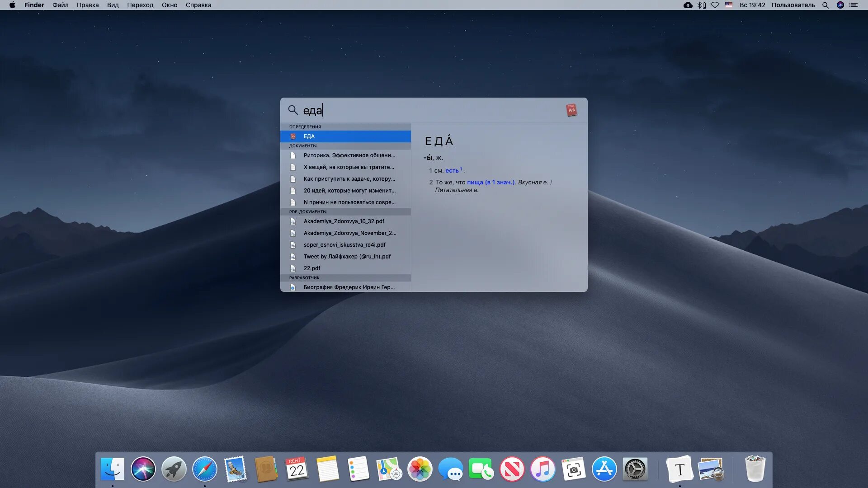Open the News app icon
The width and height of the screenshot is (868, 488).
pyautogui.click(x=512, y=469)
